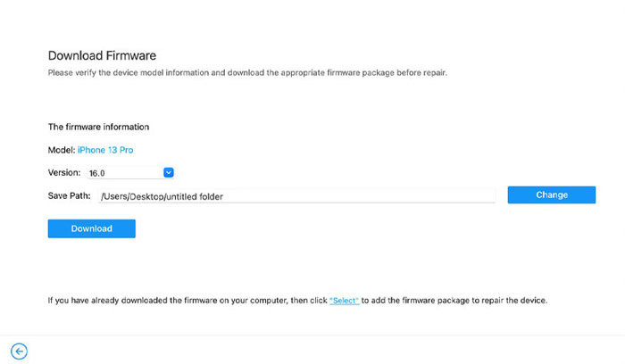Click the "before repair" end of instruction
This screenshot has height=364, width=625.
(x=421, y=71)
